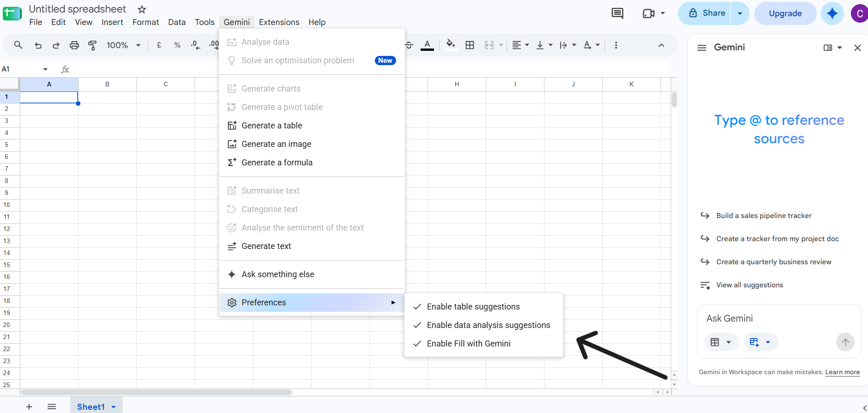
Task: Open the Sheet1 tab dropdown arrow
Action: pos(114,407)
